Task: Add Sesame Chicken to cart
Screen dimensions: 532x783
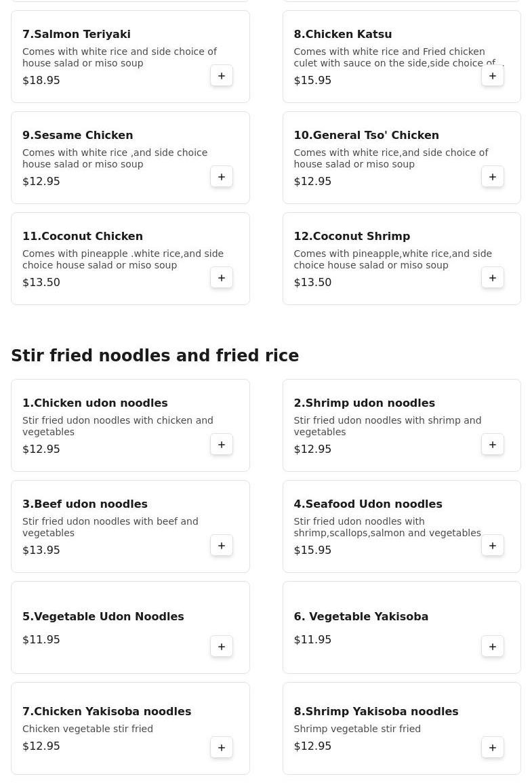Action: pyautogui.click(x=222, y=177)
